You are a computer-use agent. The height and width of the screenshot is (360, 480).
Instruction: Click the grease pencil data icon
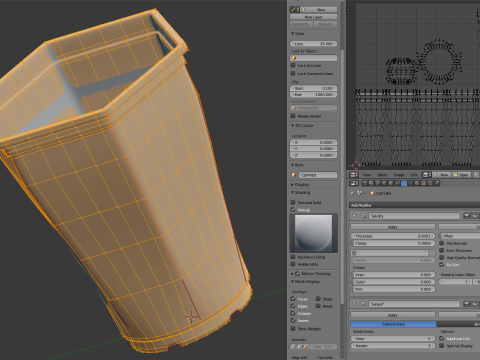(294, 9)
